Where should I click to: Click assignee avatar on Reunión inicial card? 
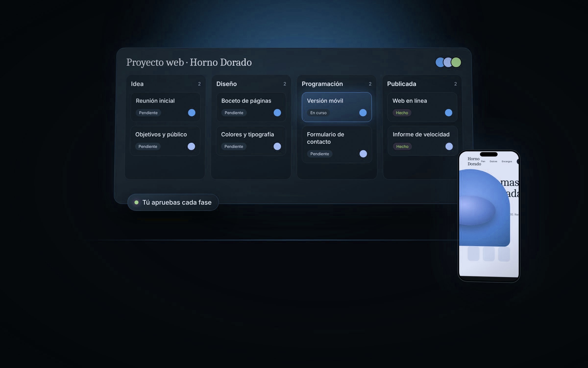[192, 113]
